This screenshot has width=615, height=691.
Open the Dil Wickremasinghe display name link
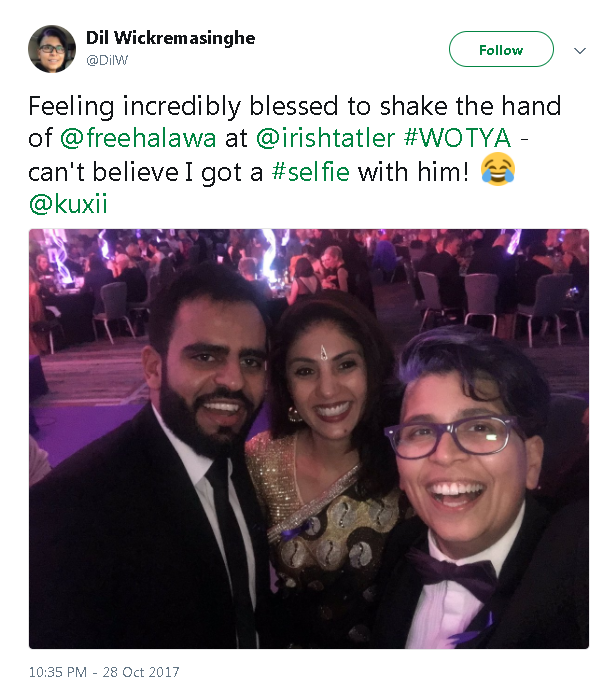[x=170, y=38]
